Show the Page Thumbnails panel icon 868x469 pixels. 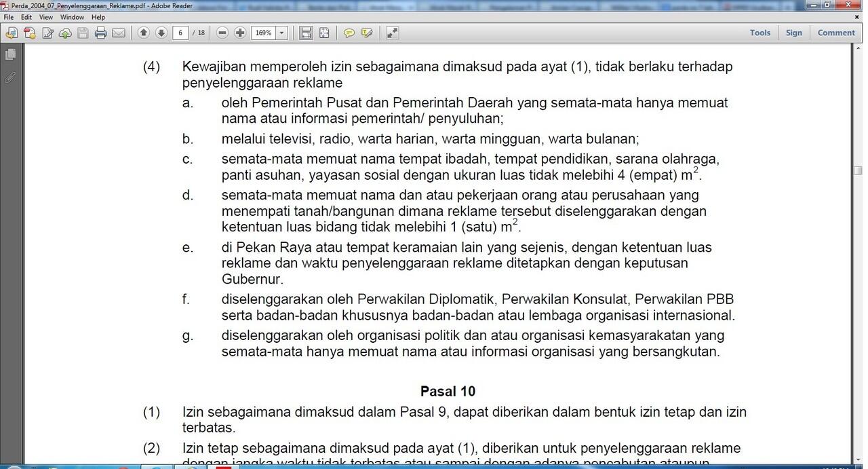pos(10,54)
